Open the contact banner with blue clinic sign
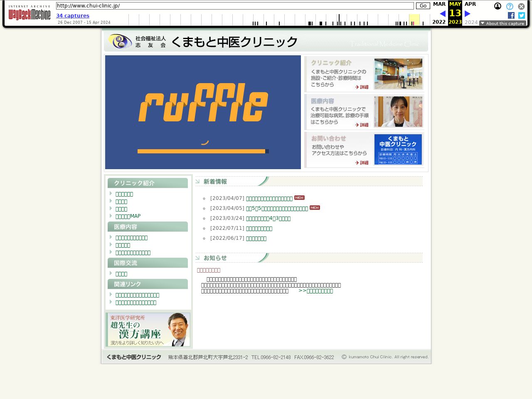The height and width of the screenshot is (399, 532). point(364,150)
